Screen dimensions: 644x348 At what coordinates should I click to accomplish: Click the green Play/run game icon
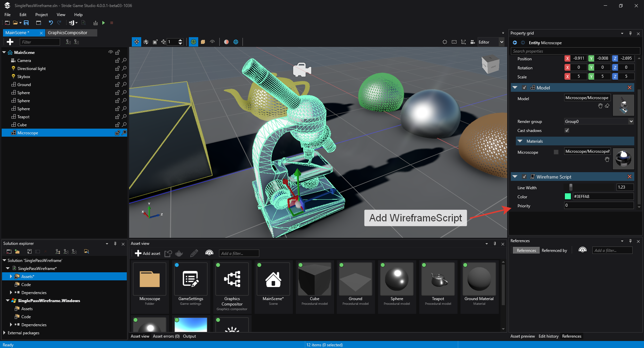(x=104, y=23)
